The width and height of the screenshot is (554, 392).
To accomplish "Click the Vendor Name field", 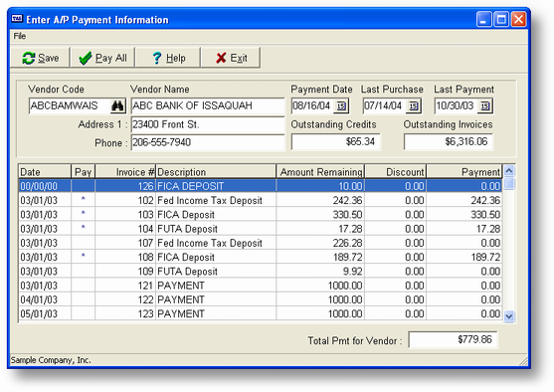I will click(208, 105).
